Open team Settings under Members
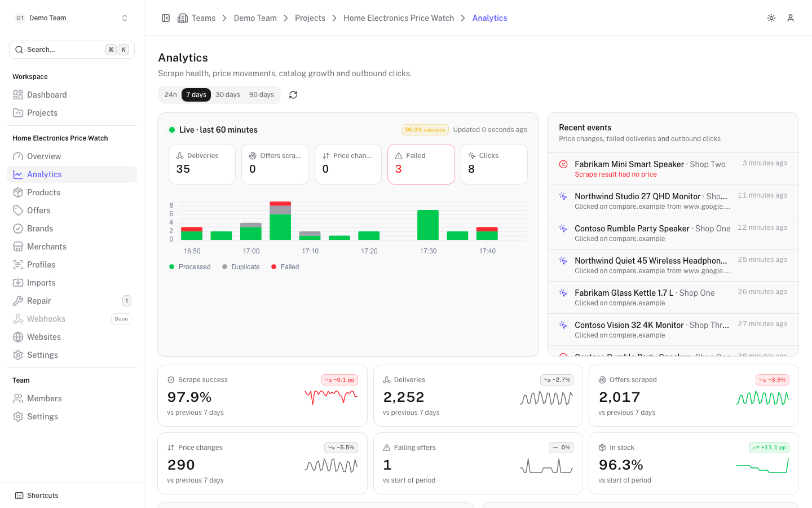812x508 pixels. click(x=72, y=417)
